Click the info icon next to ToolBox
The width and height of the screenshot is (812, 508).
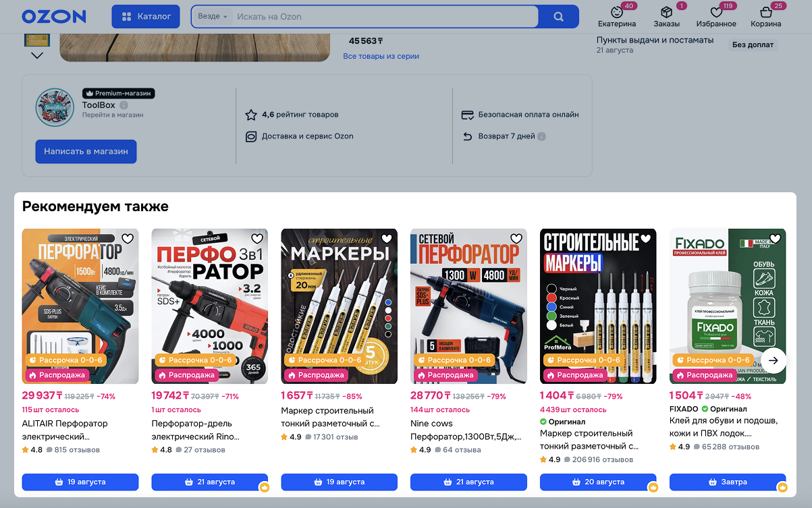(124, 105)
